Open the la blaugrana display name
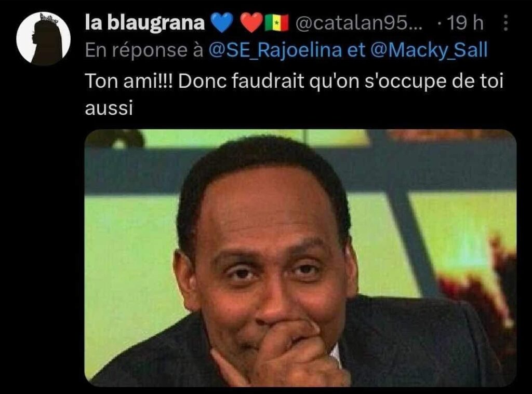 point(145,23)
